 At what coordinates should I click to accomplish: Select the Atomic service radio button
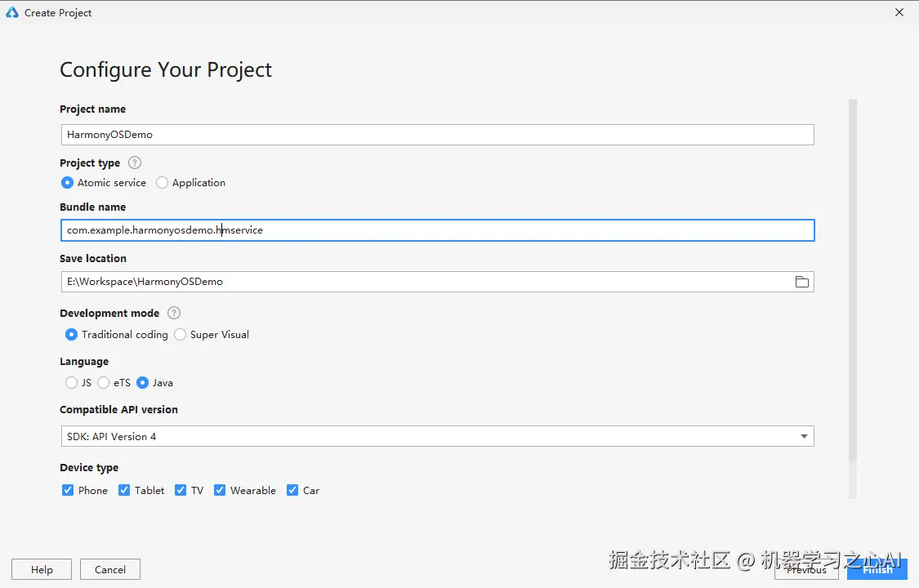68,183
